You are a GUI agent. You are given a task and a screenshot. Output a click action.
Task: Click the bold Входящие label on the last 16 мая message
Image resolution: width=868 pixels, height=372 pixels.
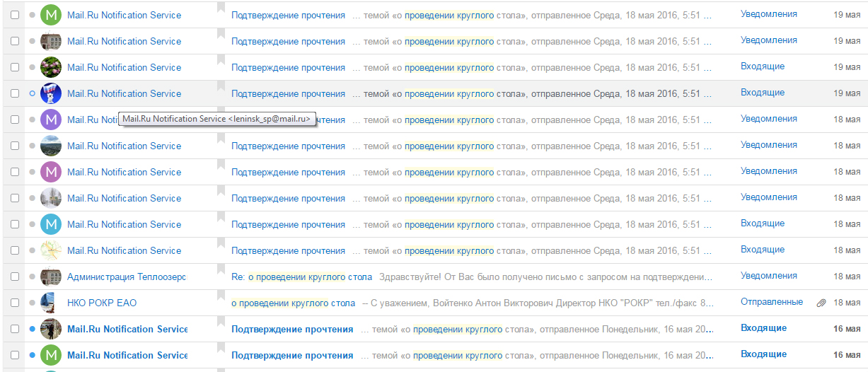764,354
